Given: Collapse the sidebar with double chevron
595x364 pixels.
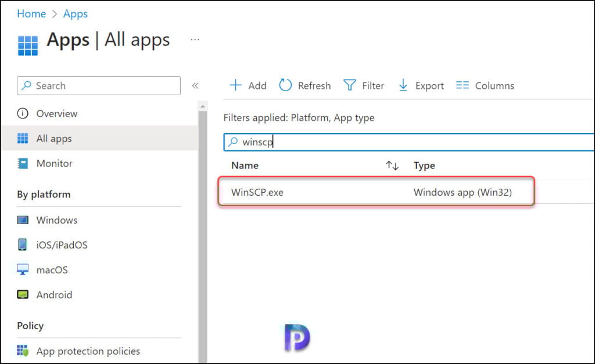Looking at the screenshot, I should (x=195, y=86).
